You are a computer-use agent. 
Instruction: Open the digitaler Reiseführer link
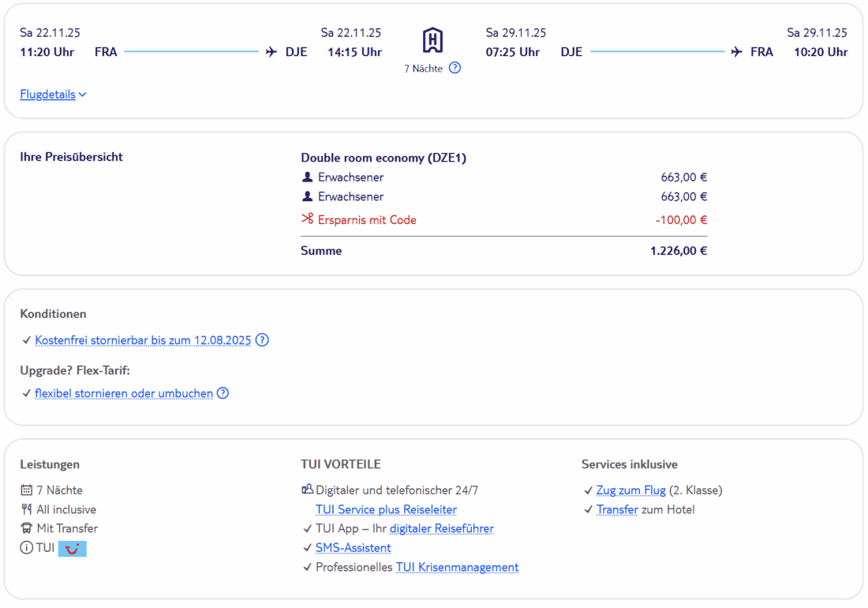pyautogui.click(x=441, y=528)
